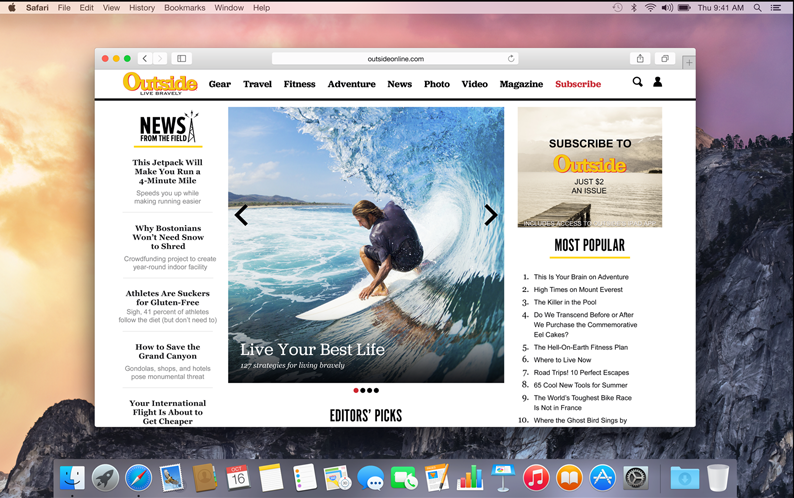Open the Bookmarks menu in menu bar
The height and width of the screenshot is (498, 794).
pyautogui.click(x=184, y=8)
